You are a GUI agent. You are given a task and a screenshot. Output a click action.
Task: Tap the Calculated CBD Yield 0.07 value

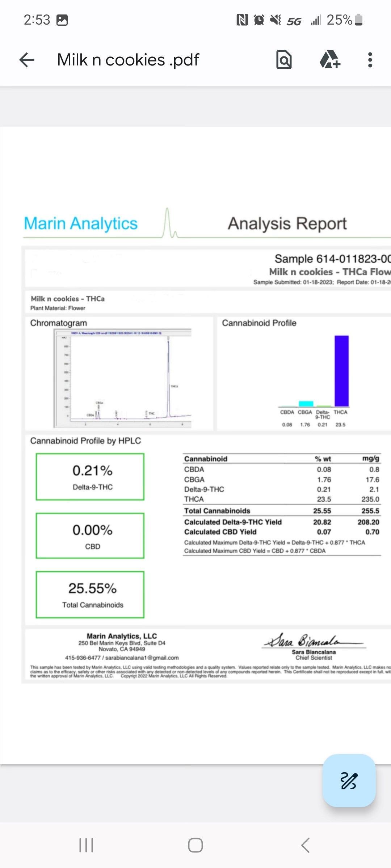click(324, 532)
